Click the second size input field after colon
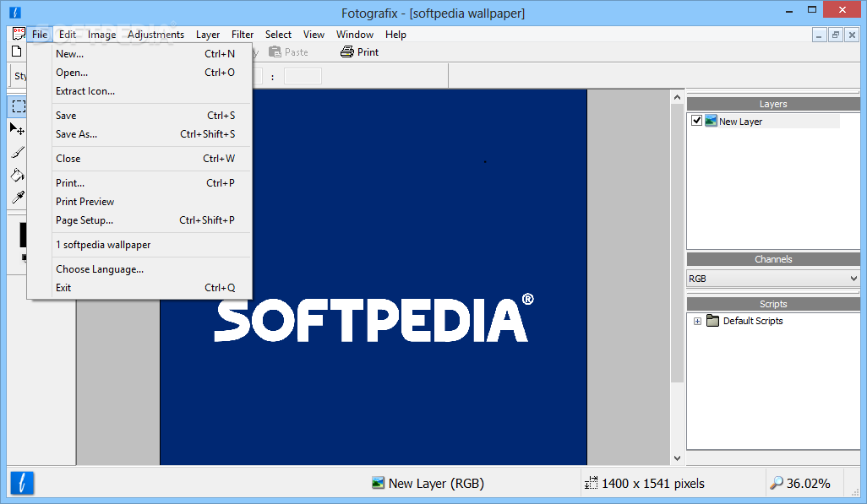Screen dimensions: 867x504 303,76
